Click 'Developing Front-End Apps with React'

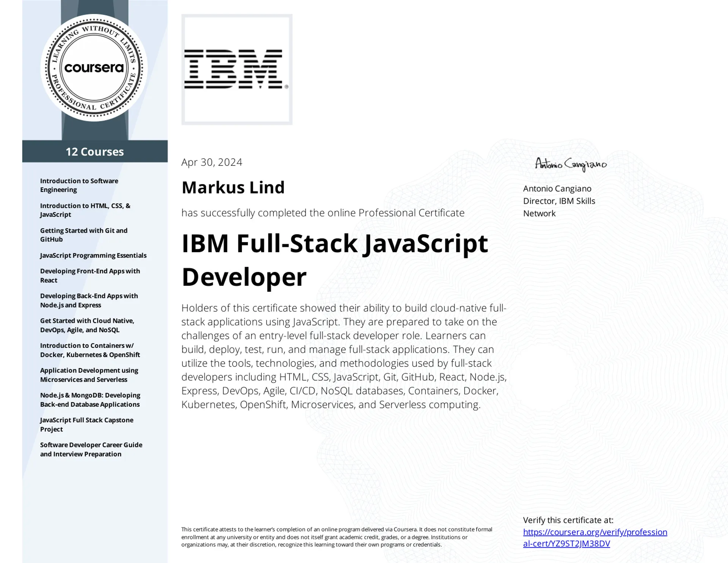pyautogui.click(x=90, y=275)
